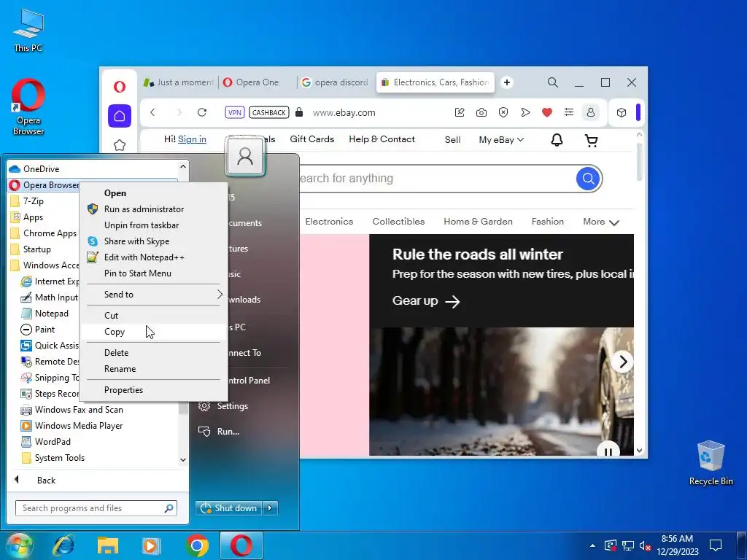Click the send flow arrow icon

[525, 112]
